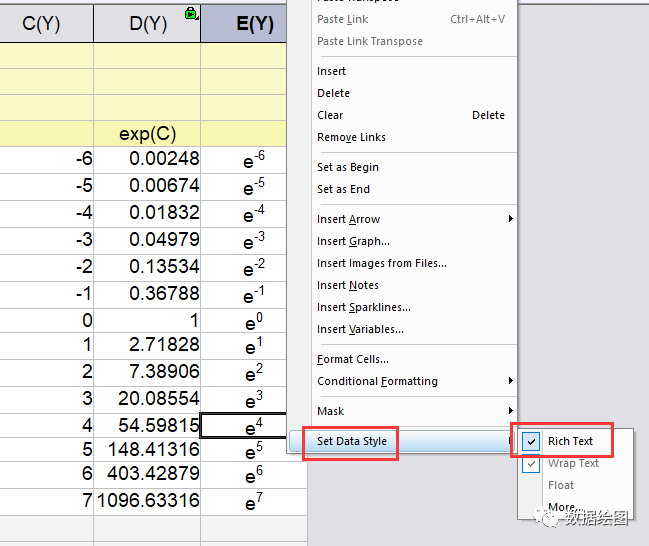Select the e⁻¹ cell in column E
Image resolution: width=649 pixels, height=546 pixels.
pyautogui.click(x=244, y=294)
